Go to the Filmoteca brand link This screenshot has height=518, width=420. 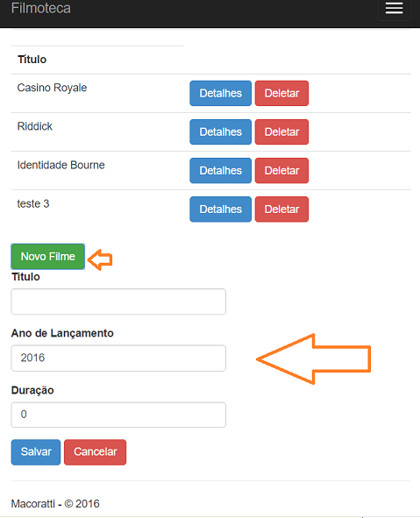click(40, 8)
